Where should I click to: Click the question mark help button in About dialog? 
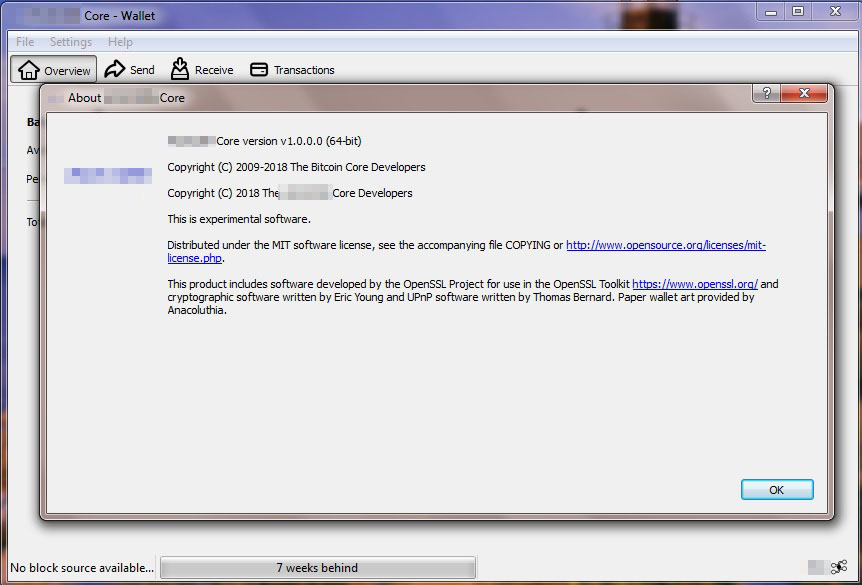pyautogui.click(x=767, y=93)
